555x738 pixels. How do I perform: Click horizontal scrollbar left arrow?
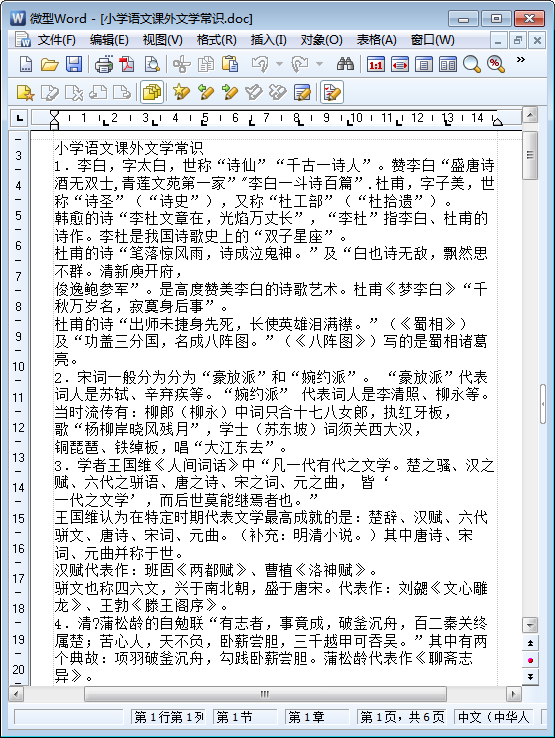(x=16, y=694)
